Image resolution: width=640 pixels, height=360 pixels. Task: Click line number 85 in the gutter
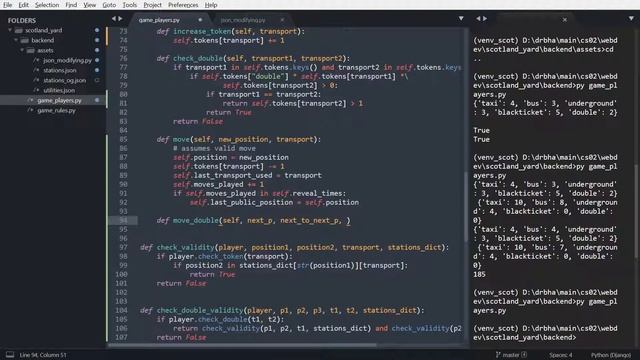(x=123, y=139)
